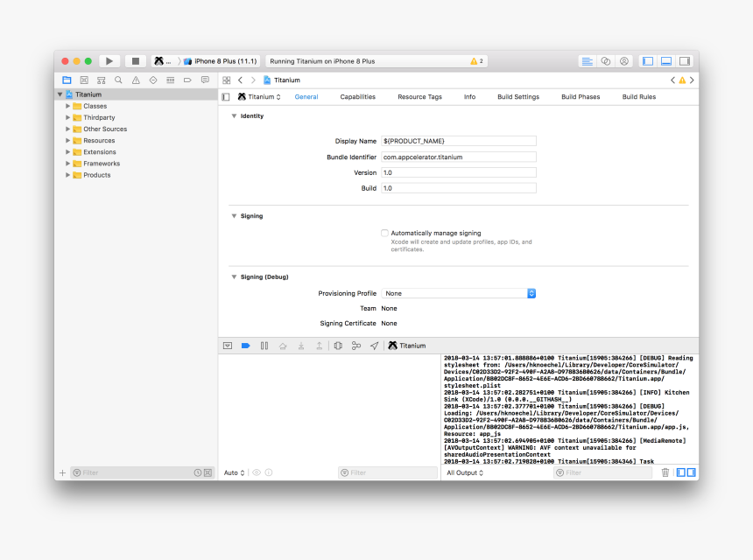Open the Report navigator

click(x=205, y=80)
